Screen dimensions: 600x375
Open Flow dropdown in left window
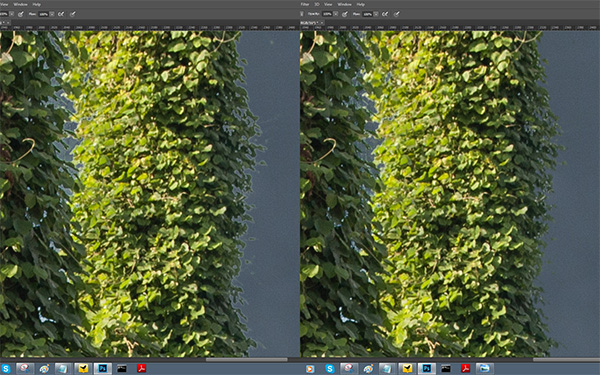click(52, 14)
